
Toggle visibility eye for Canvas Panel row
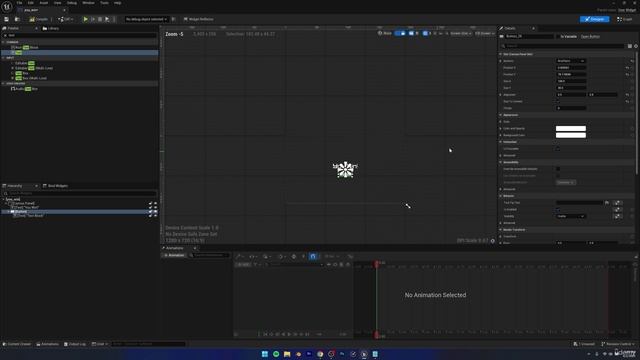[x=156, y=203]
